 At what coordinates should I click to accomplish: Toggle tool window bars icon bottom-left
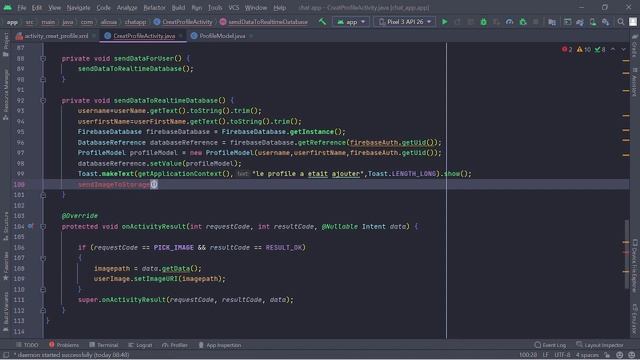tap(6, 355)
